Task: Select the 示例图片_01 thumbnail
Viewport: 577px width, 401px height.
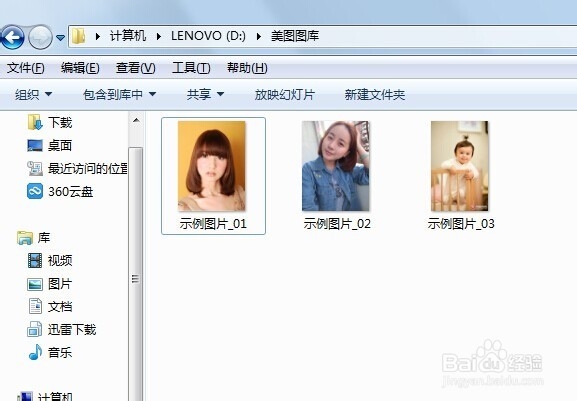Action: 212,166
